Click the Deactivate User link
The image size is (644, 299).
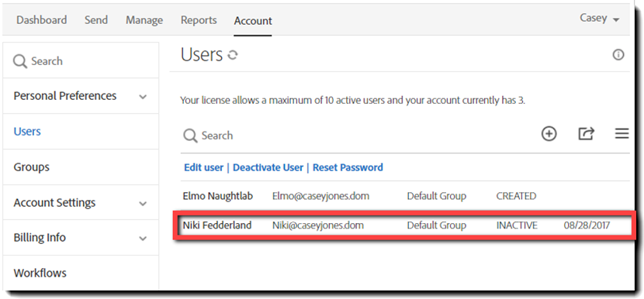point(268,167)
